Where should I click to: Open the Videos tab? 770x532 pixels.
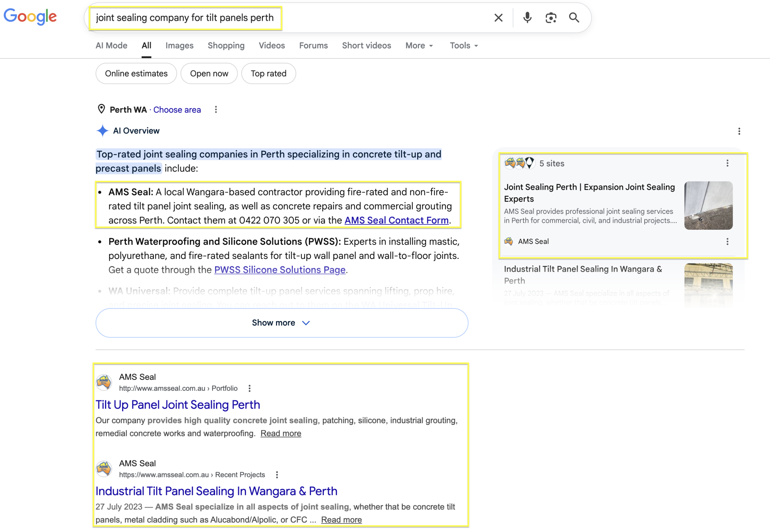click(272, 45)
